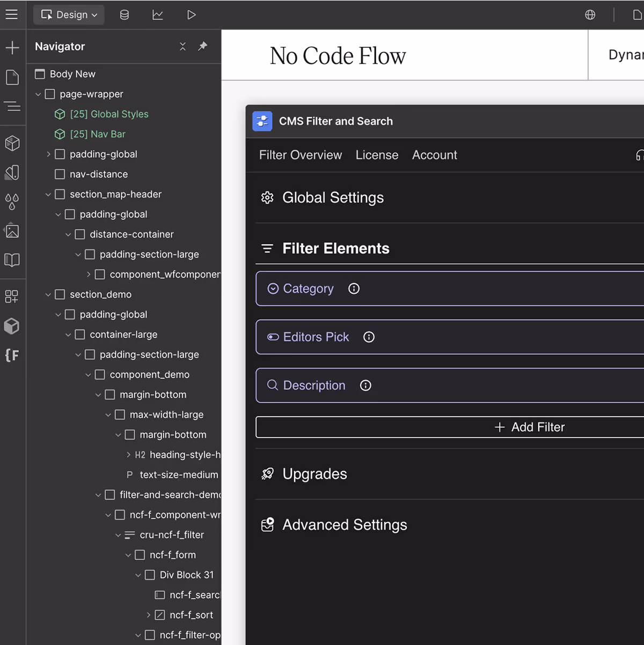Viewport: 644px width, 645px height.
Task: Expand the first padding-global node under page-wrapper
Action: 48,155
